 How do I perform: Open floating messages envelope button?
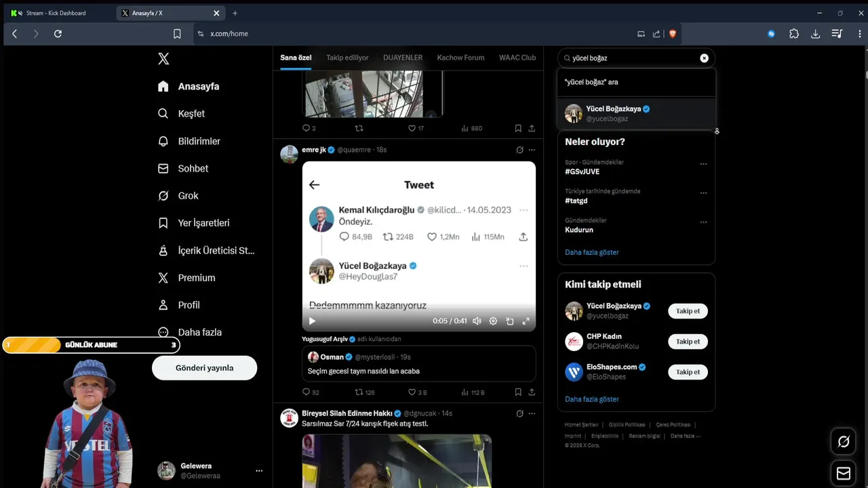pyautogui.click(x=844, y=473)
